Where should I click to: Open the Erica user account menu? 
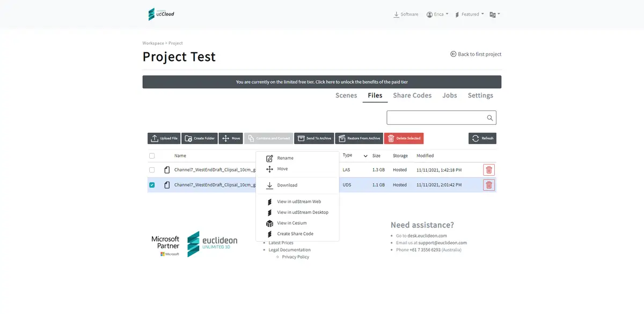437,14
